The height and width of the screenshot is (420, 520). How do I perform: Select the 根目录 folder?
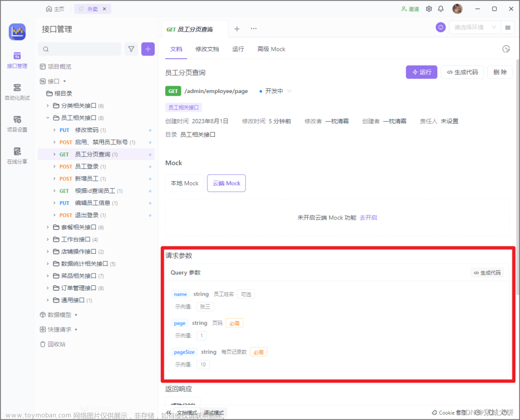pos(59,94)
